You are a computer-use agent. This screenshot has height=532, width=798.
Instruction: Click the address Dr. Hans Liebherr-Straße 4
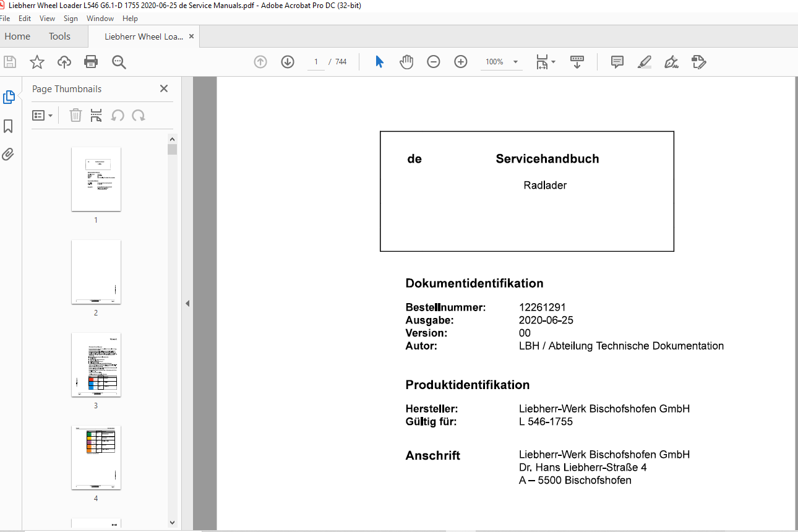[583, 468]
